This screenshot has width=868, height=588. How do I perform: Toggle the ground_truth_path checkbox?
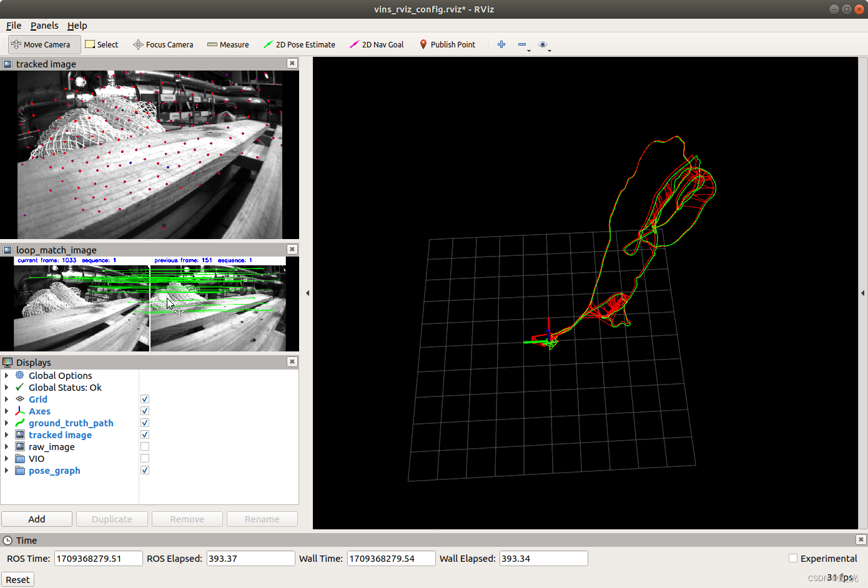145,423
